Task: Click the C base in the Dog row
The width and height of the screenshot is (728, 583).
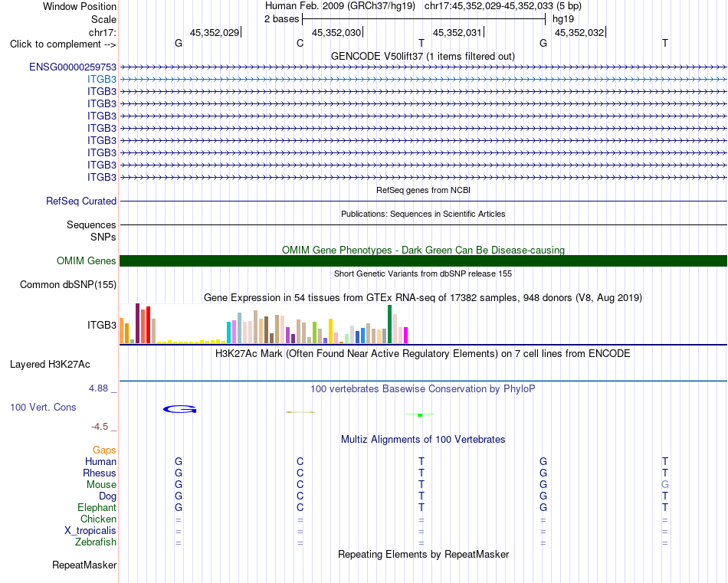Action: click(x=300, y=496)
